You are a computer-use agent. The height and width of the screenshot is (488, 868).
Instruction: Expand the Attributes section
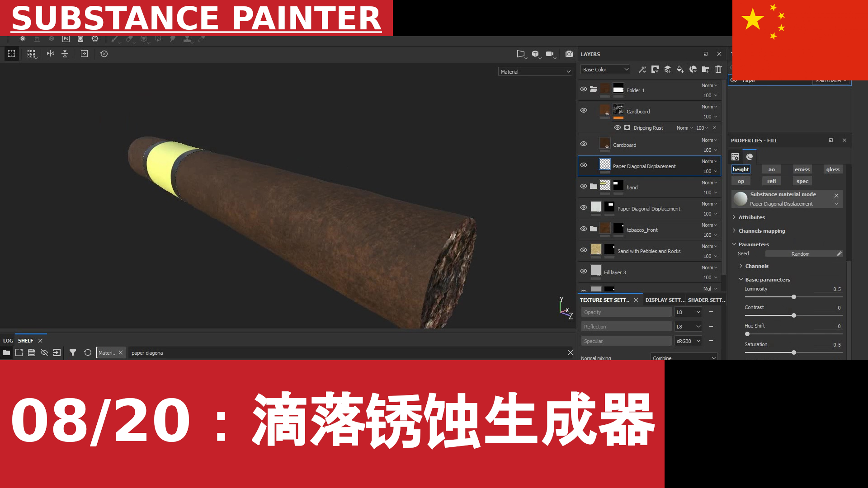751,217
